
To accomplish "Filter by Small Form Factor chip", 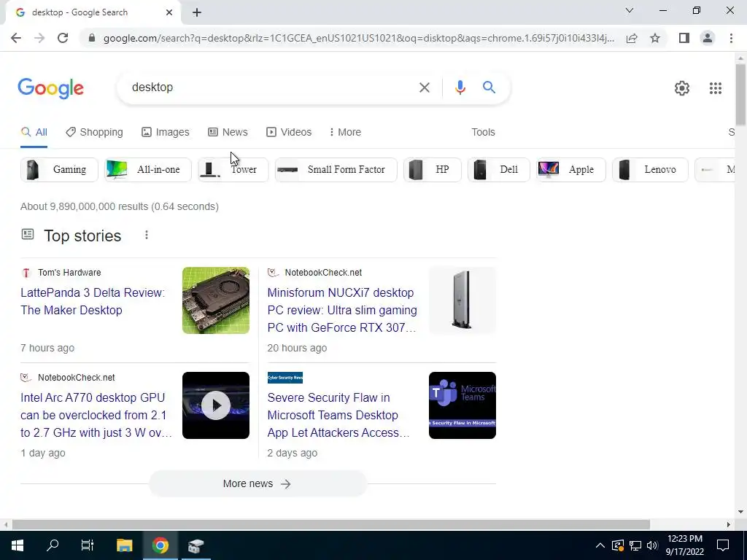I will tap(336, 169).
